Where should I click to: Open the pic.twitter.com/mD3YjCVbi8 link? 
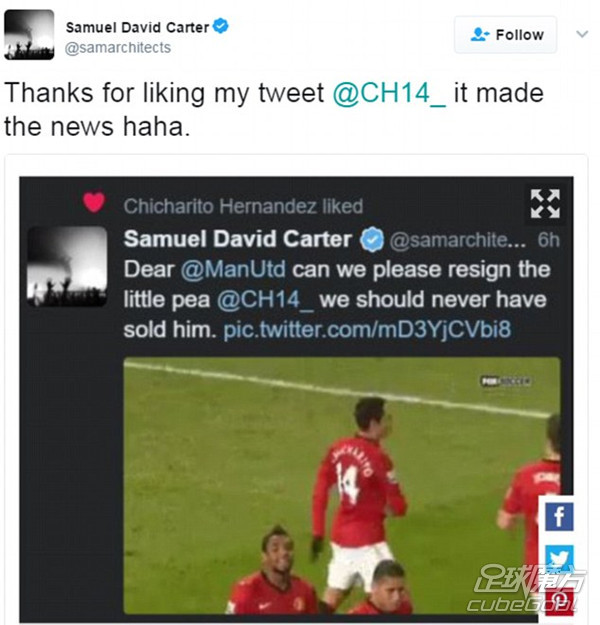(x=367, y=330)
